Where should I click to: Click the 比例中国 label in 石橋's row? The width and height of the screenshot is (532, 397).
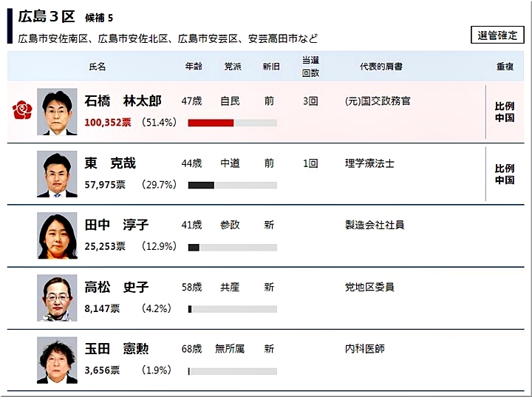coord(505,112)
